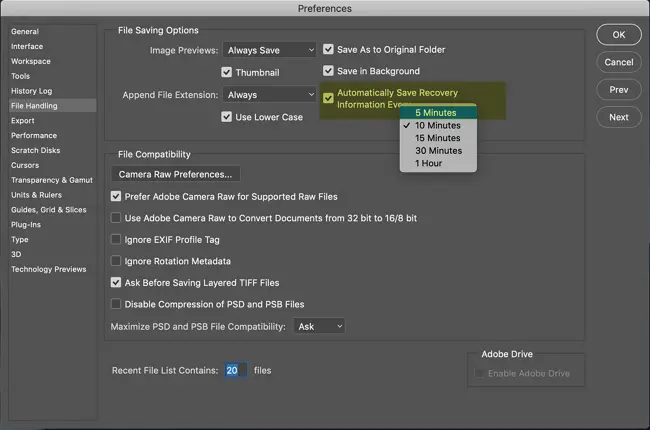The width and height of the screenshot is (650, 430).
Task: Select 15 Minutes in the dropdown list
Action: [438, 138]
